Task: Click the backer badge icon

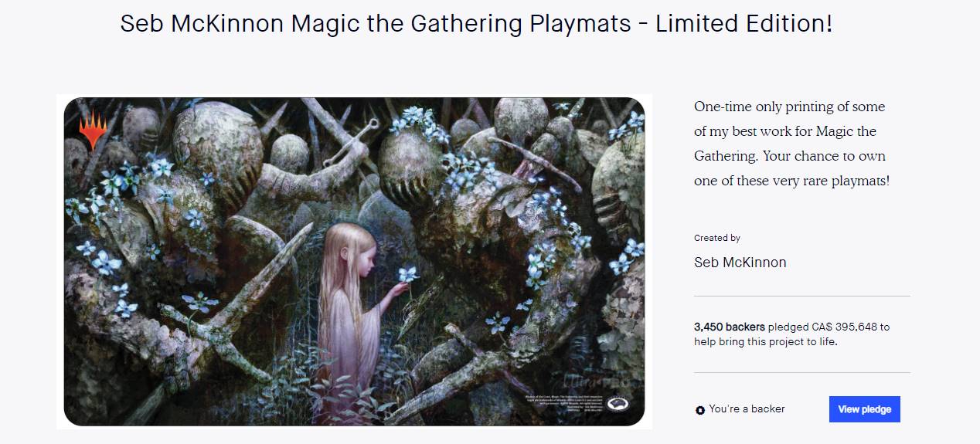Action: (x=700, y=410)
